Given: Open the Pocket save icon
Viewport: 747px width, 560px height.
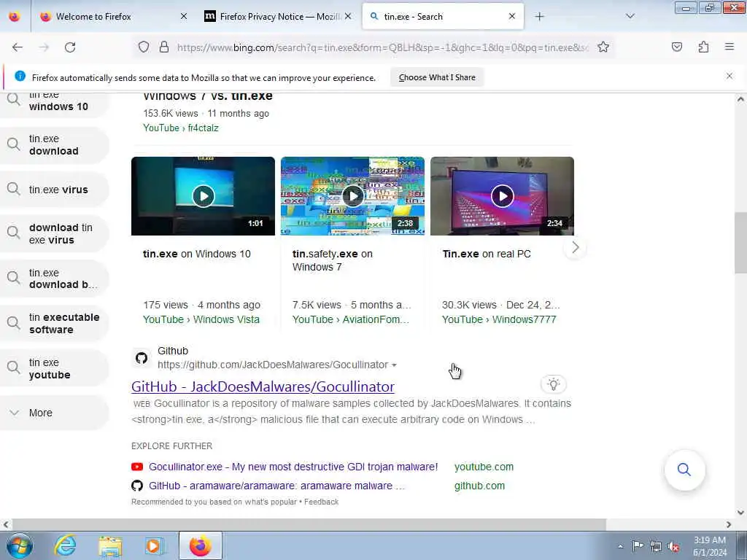Looking at the screenshot, I should point(677,47).
